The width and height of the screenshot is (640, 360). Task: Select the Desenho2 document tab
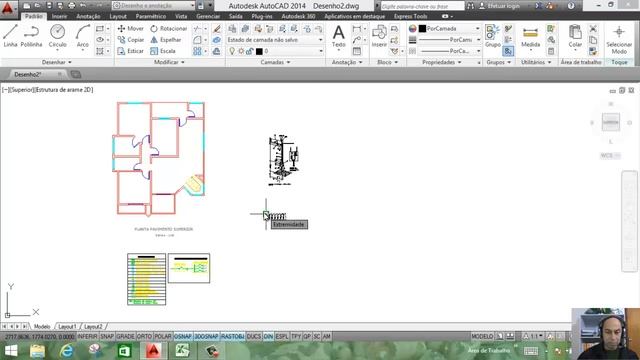click(x=28, y=74)
